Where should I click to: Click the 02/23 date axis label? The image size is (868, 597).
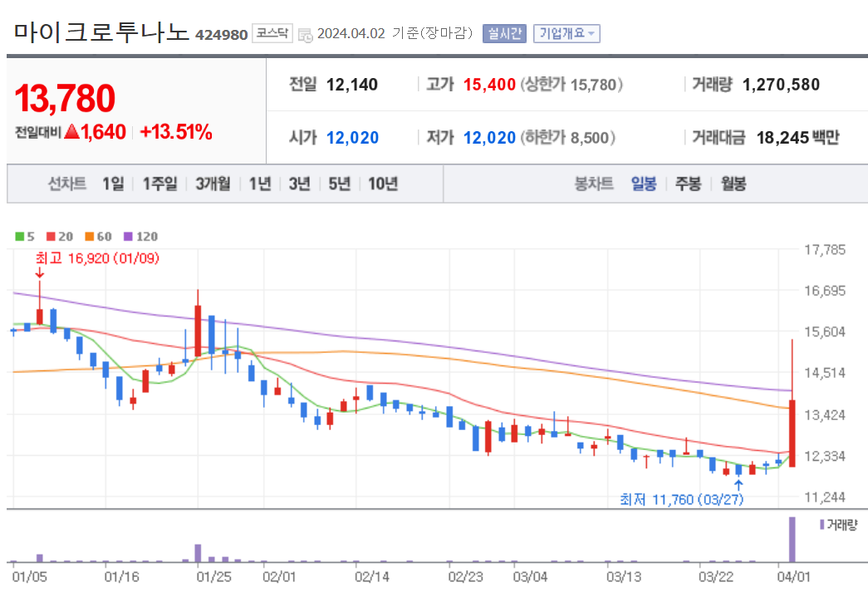465,577
